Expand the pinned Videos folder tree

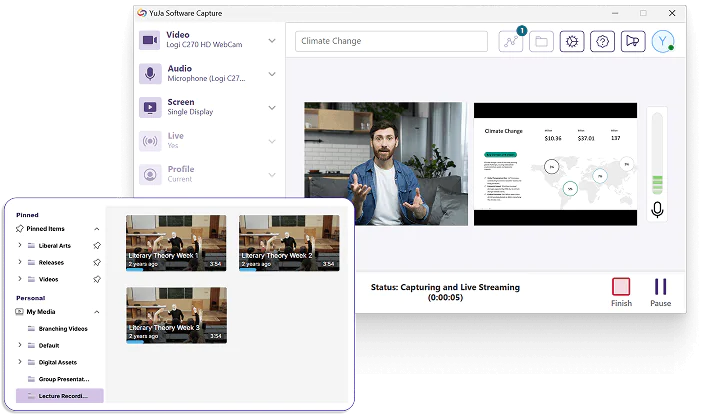click(x=20, y=279)
